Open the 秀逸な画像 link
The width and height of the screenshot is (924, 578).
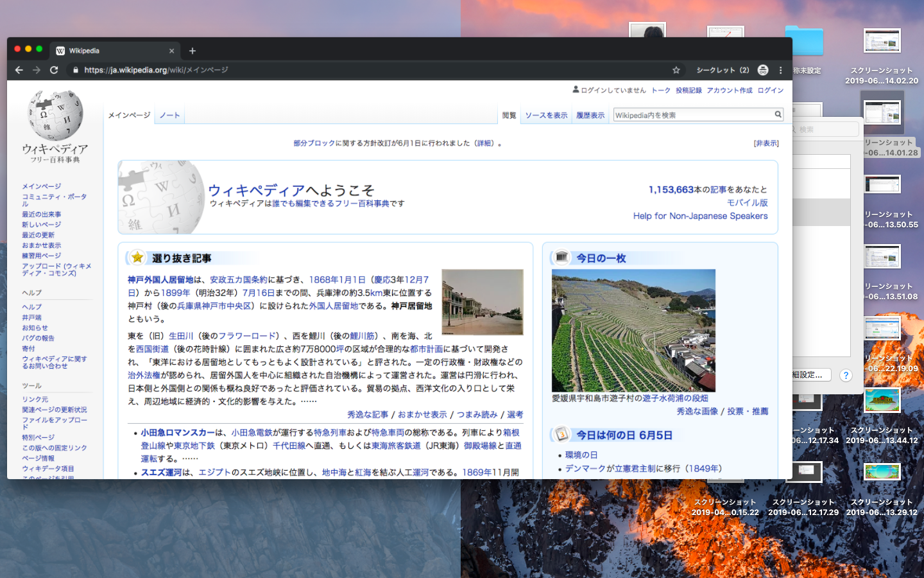tap(697, 411)
